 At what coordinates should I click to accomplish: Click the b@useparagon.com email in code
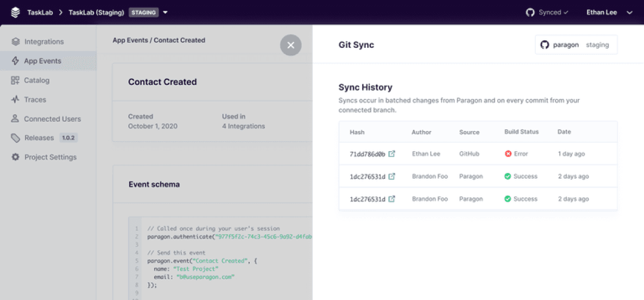[205, 277]
